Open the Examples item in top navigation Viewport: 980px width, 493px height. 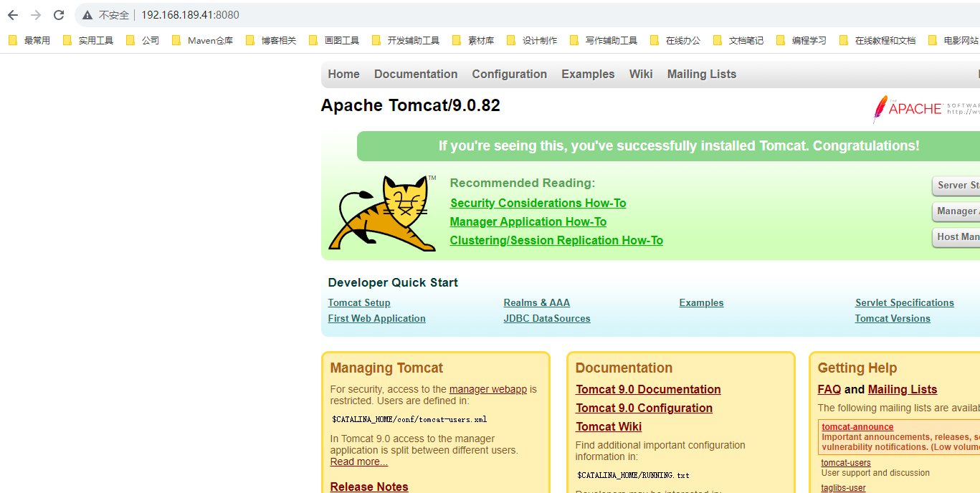click(x=588, y=74)
